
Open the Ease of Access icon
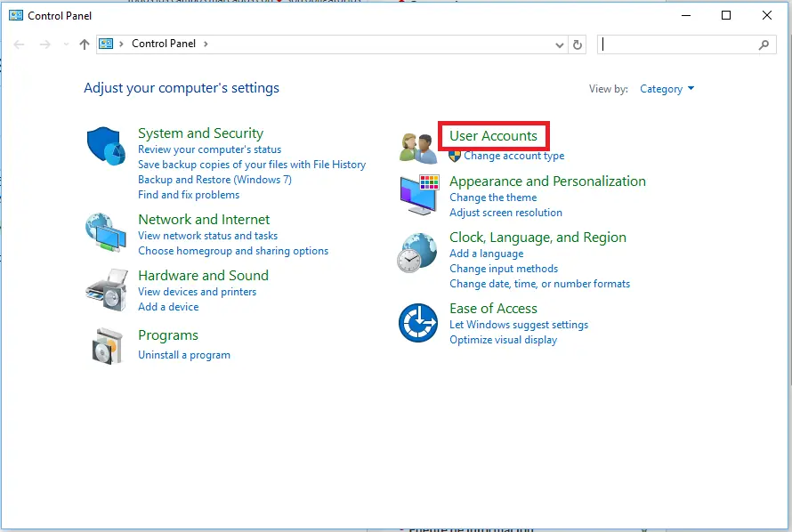click(x=417, y=323)
